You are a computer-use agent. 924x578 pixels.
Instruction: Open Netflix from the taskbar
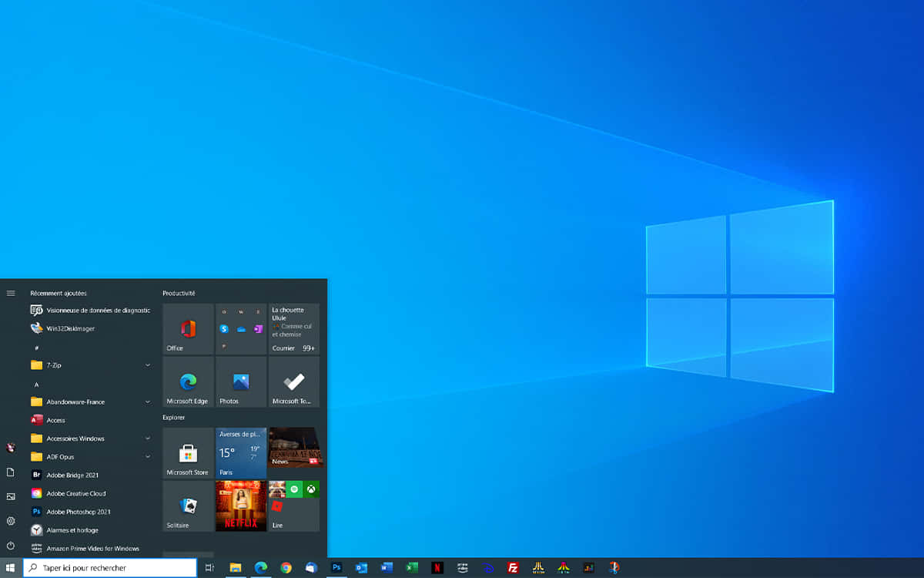(437, 568)
